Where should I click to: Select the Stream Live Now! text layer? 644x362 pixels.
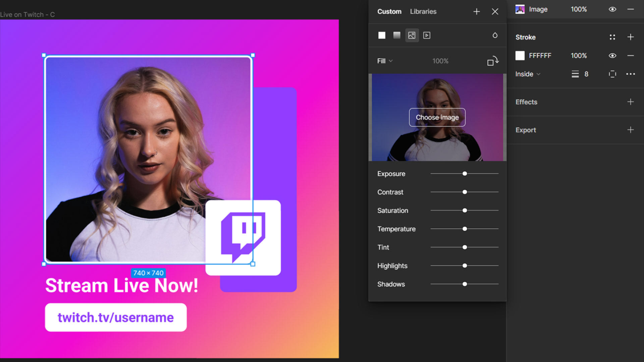tap(121, 286)
